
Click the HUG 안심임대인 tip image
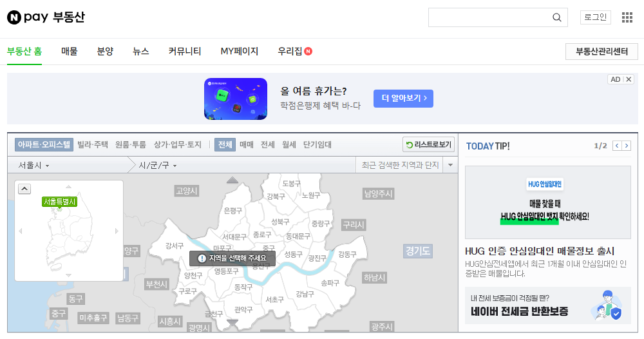pos(548,202)
